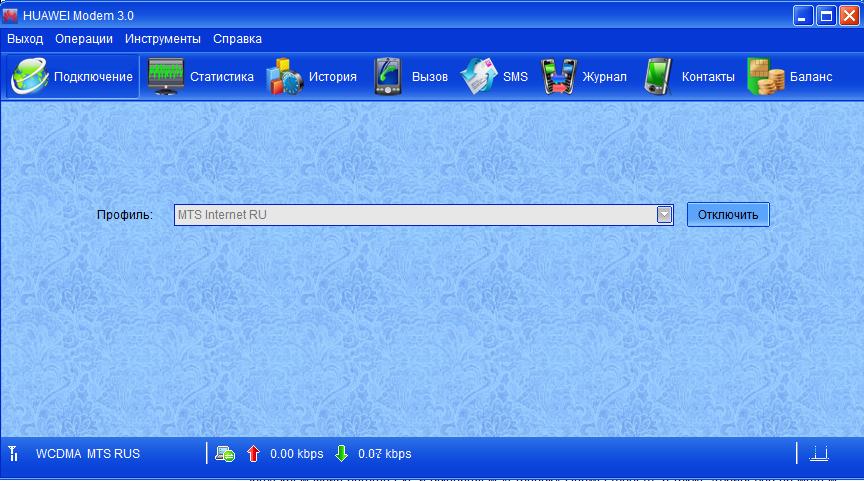The height and width of the screenshot is (481, 864).
Task: Click the Профиль: label
Action: click(125, 215)
